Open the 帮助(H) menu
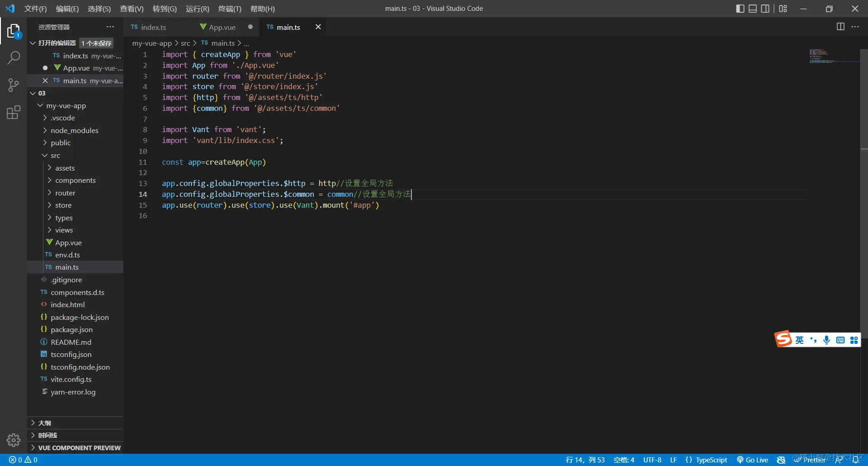The width and height of the screenshot is (868, 466). 262,9
